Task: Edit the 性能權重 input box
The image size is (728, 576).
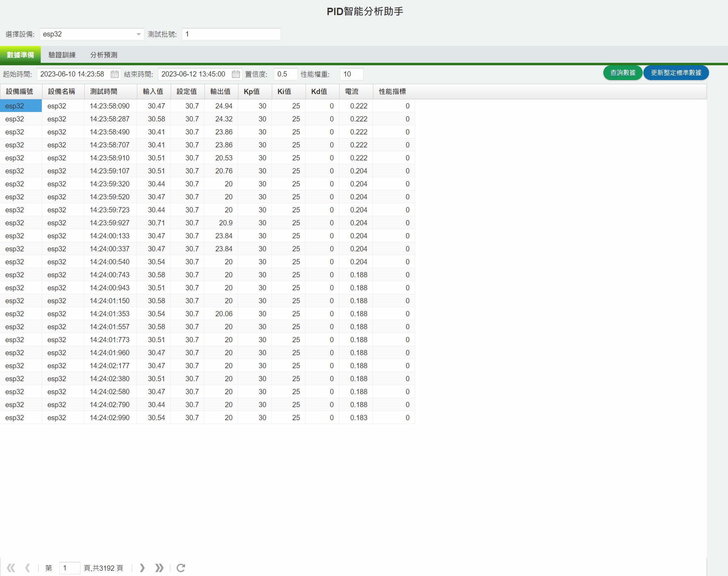Action: [x=351, y=74]
